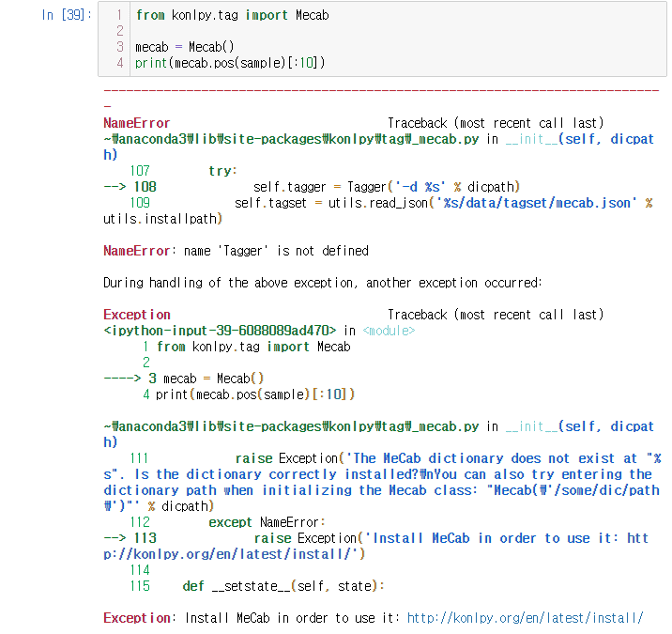Open the konlpy.org install link at bottom
This screenshot has height=634, width=672.
click(x=525, y=617)
